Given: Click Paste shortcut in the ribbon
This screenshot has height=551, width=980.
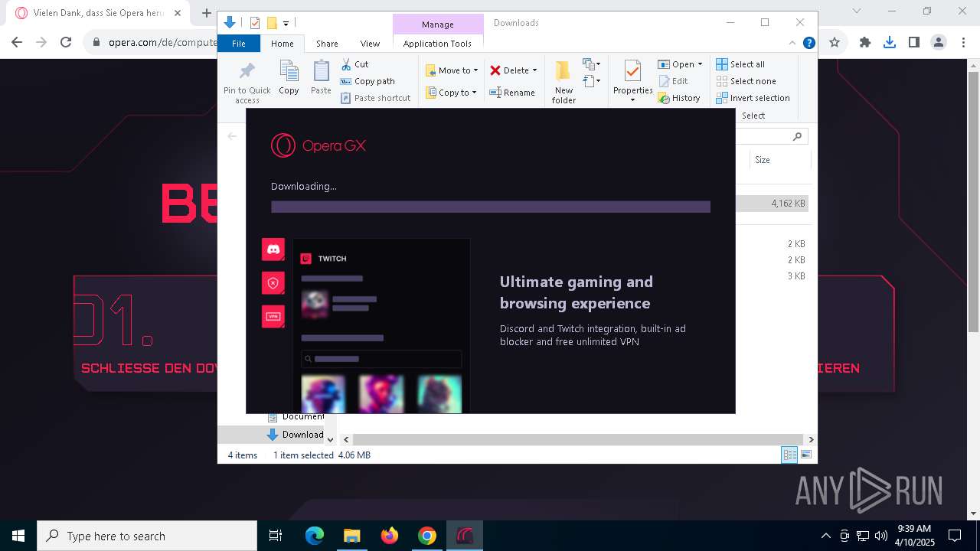Looking at the screenshot, I should [375, 98].
